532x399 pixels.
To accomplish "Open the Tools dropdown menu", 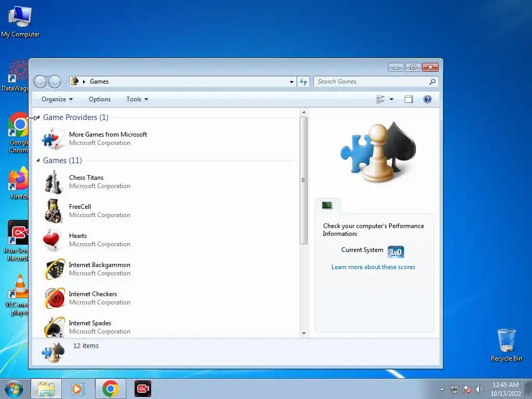I will pyautogui.click(x=137, y=99).
